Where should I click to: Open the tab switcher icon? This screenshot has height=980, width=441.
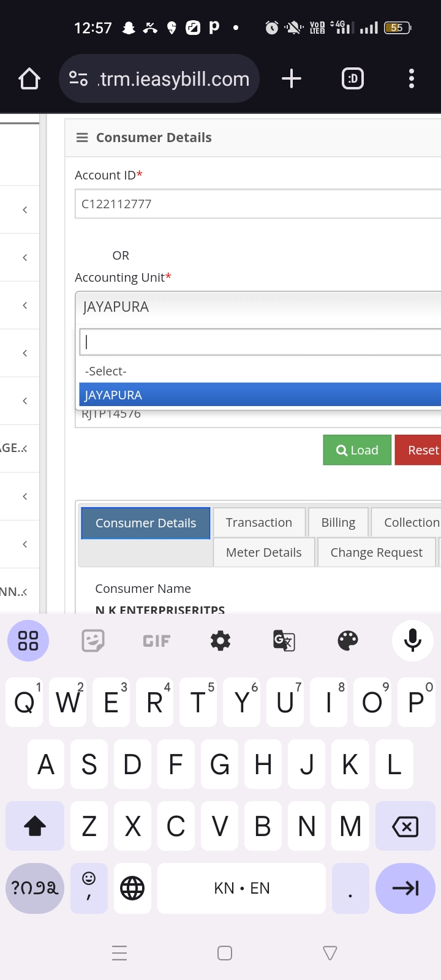(353, 78)
